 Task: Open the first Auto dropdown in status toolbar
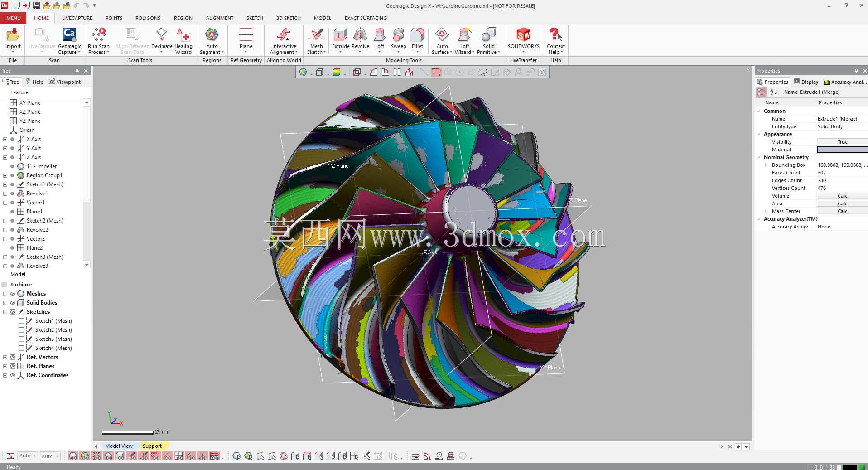pos(27,456)
